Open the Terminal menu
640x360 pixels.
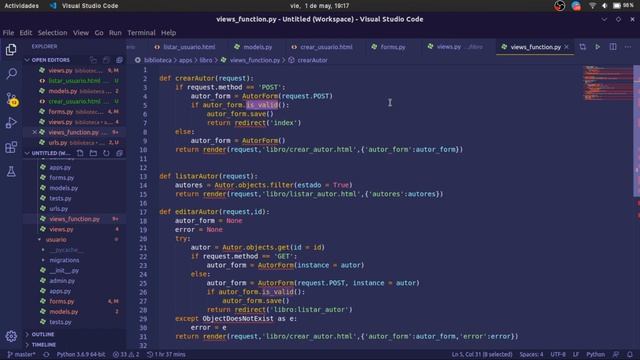coord(141,33)
